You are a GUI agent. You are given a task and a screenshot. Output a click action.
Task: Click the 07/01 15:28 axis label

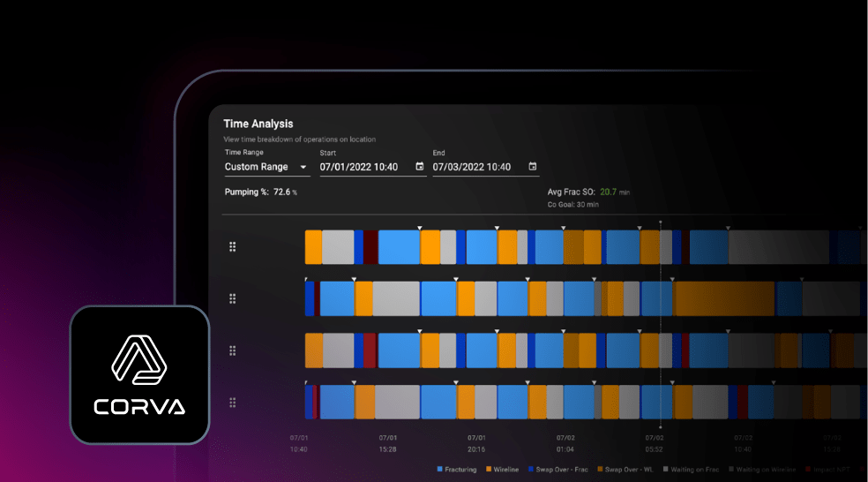(387, 443)
